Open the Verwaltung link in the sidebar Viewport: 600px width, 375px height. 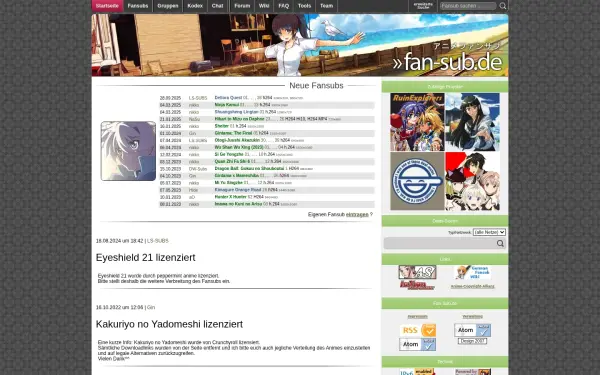(473, 316)
